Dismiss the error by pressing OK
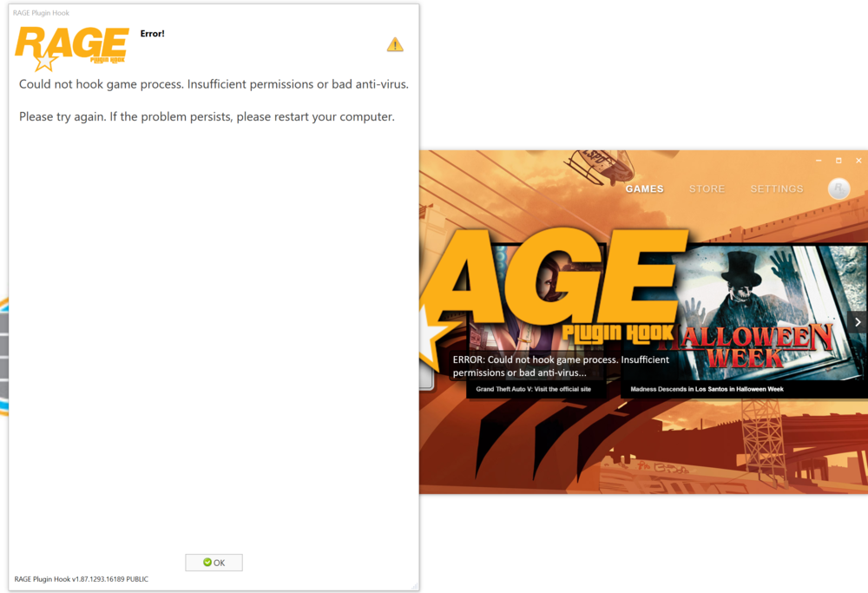This screenshot has width=868, height=593. pos(214,562)
